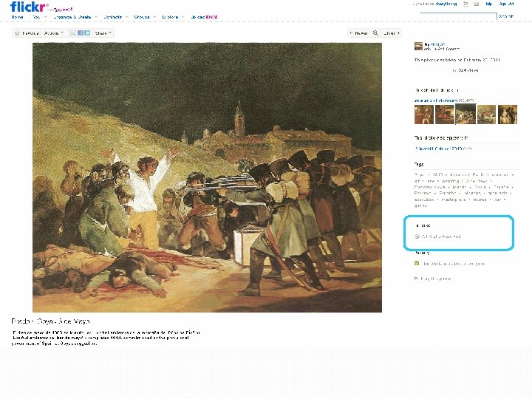Open the FlickrMail envelope icon in header
Image resolution: width=532 pixels, height=399 pixels.
pyautogui.click(x=477, y=4)
